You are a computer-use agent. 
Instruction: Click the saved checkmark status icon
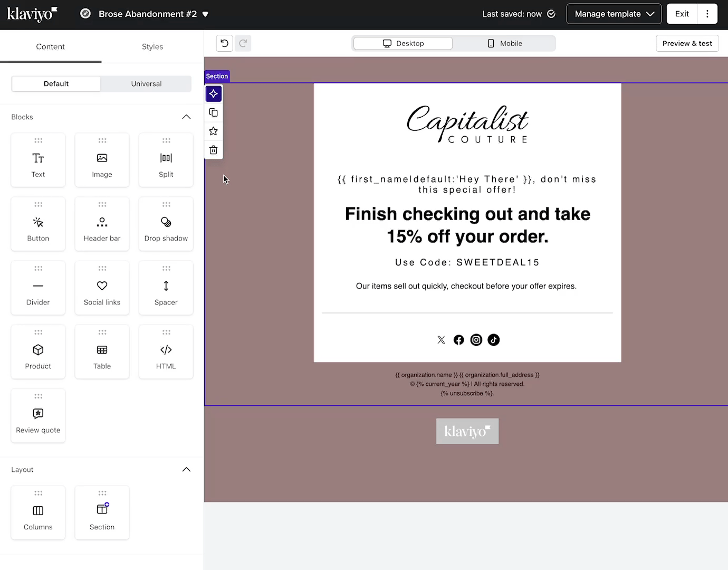(551, 14)
